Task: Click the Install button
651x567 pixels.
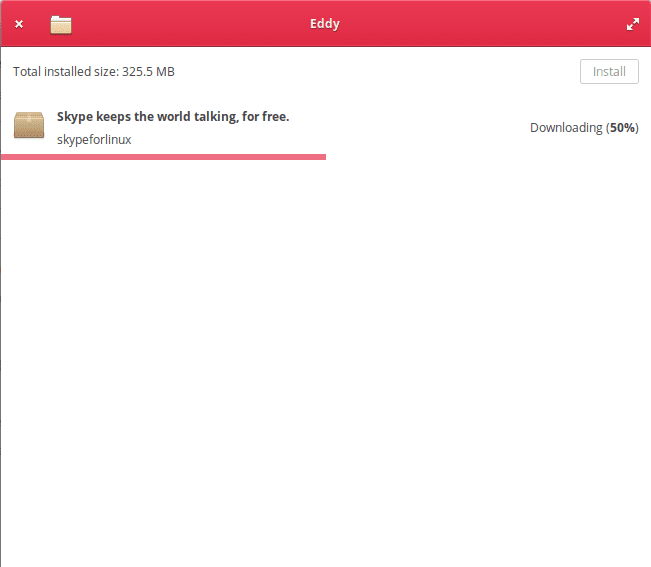Action: click(609, 71)
